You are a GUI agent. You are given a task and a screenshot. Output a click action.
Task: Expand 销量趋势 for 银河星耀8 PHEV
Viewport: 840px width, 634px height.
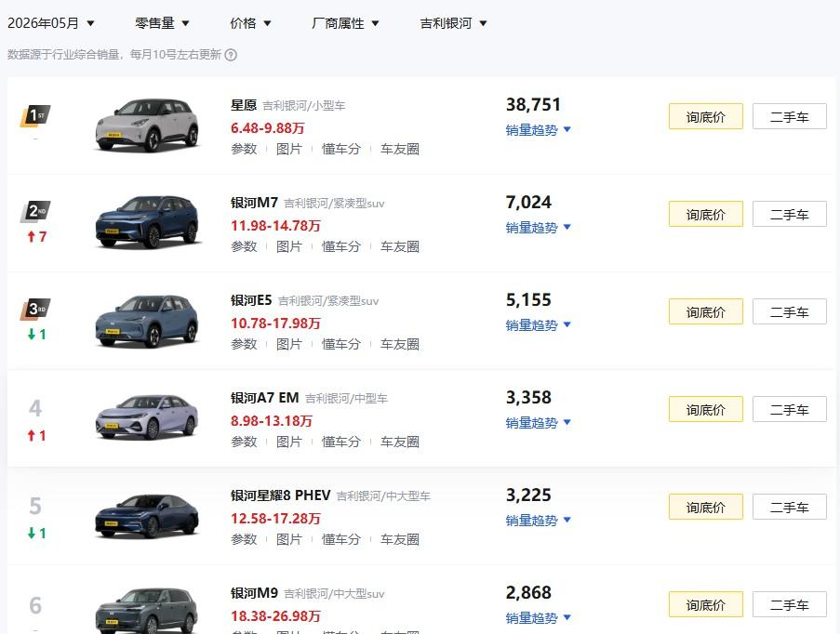click(x=539, y=520)
